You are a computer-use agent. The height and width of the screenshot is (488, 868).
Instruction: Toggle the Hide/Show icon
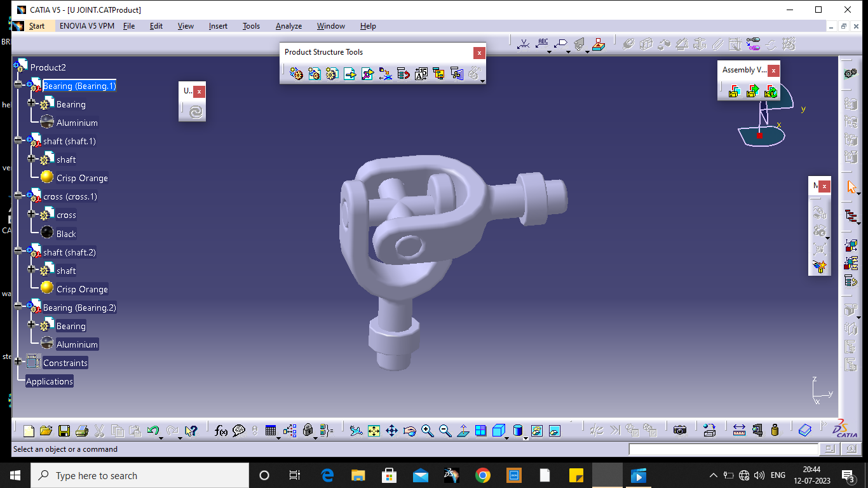coord(537,431)
